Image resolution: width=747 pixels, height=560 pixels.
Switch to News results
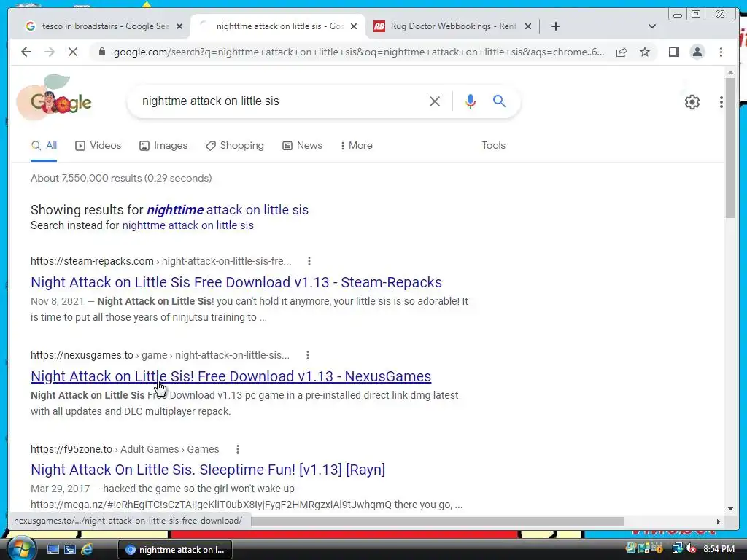click(x=302, y=146)
